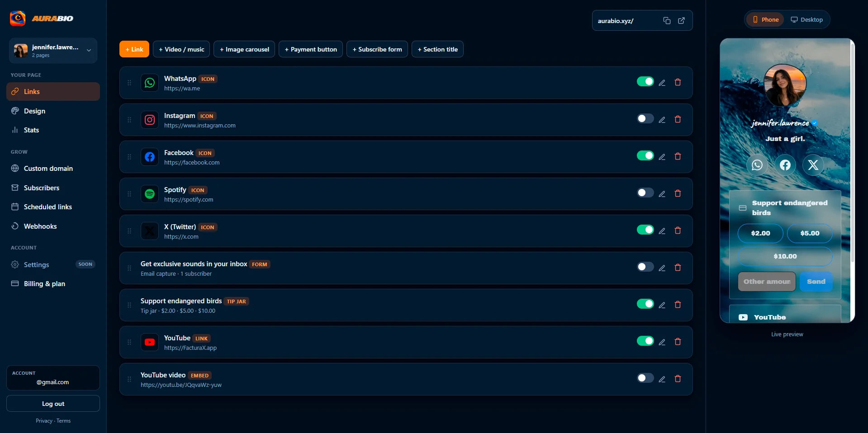868x433 pixels.
Task: Edit the Instagram link
Action: point(662,120)
